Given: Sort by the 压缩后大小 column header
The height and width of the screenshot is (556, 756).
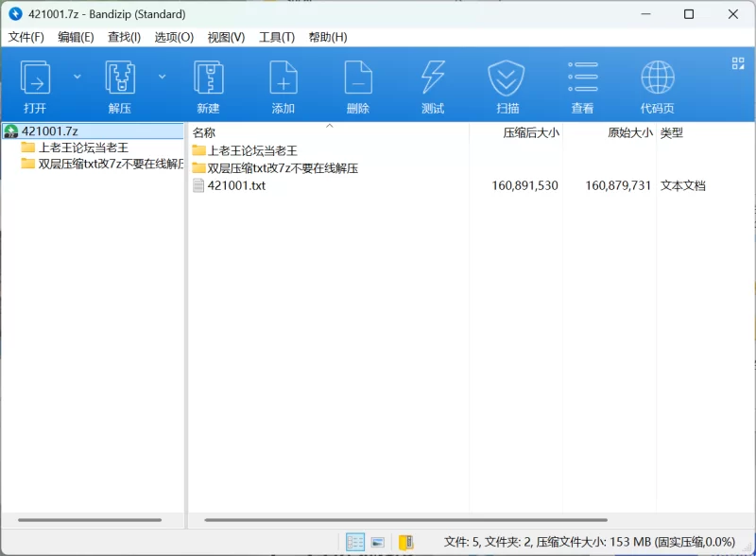Looking at the screenshot, I should (530, 133).
